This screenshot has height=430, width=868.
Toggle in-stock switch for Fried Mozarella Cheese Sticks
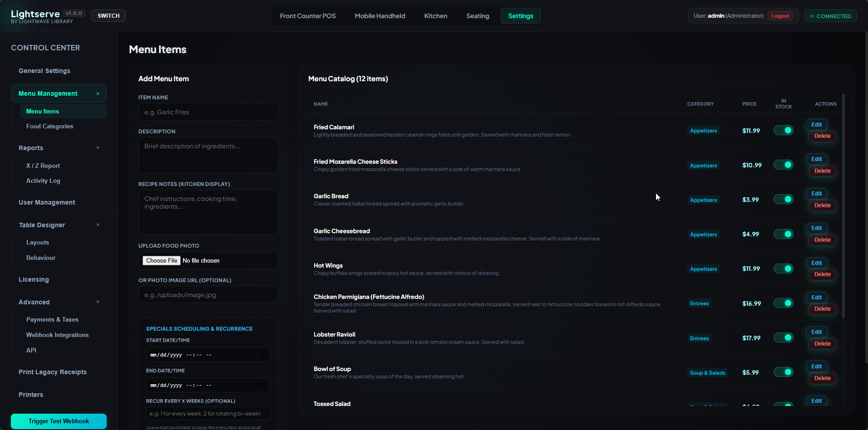pyautogui.click(x=783, y=165)
